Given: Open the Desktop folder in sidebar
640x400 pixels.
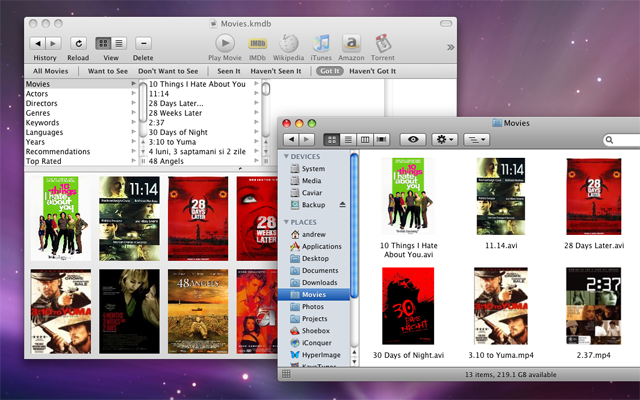Looking at the screenshot, I should 313,258.
